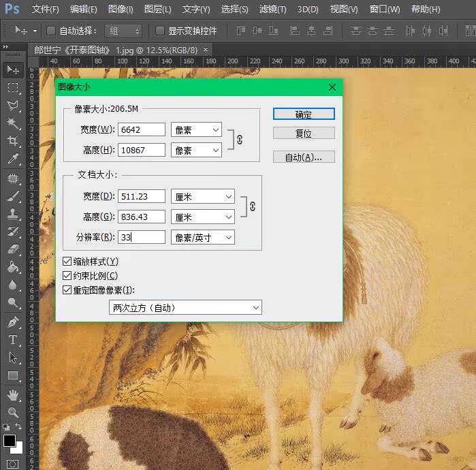Click the pixel height field 10867
Image resolution: width=476 pixels, height=470 pixels.
click(x=142, y=150)
